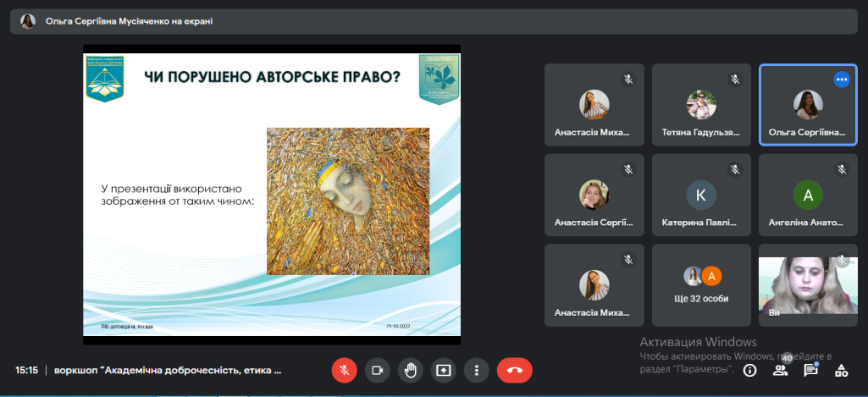868x397 pixels.
Task: Click the workshop meeting title text
Action: 167,371
